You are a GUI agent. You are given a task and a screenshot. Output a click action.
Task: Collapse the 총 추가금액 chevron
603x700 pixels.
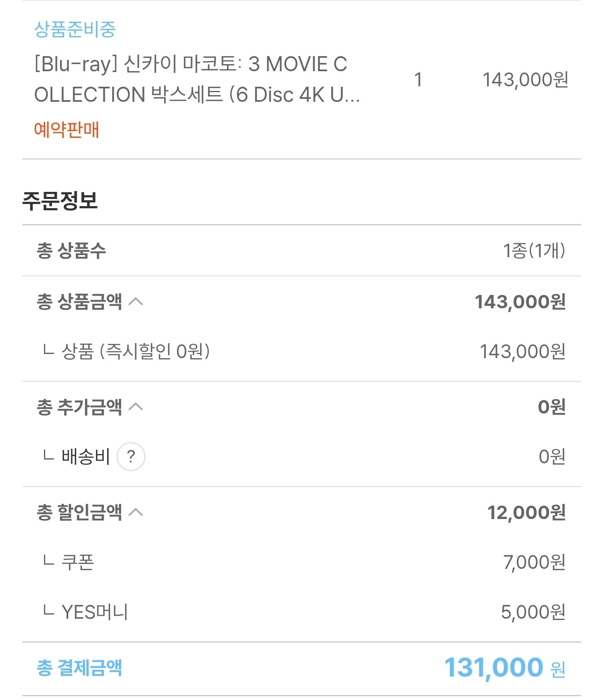pyautogui.click(x=136, y=407)
